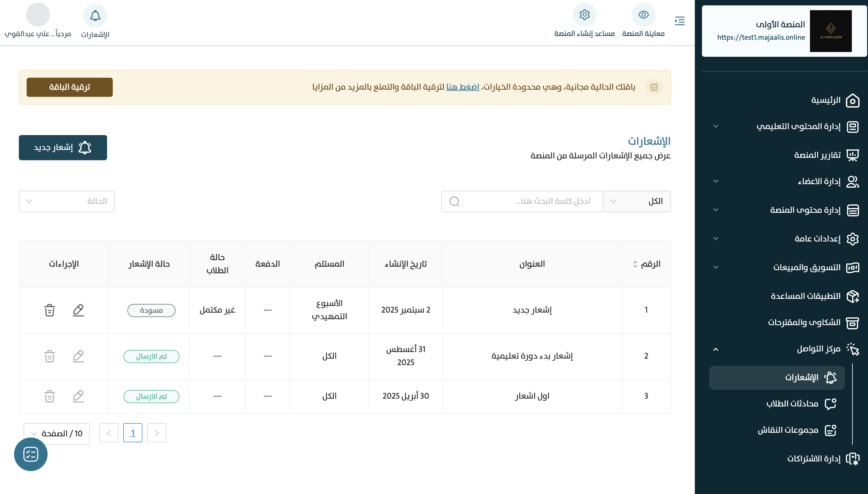Viewport: 868px width, 494px height.
Task: Delete the draft notification using trash icon
Action: coord(50,310)
